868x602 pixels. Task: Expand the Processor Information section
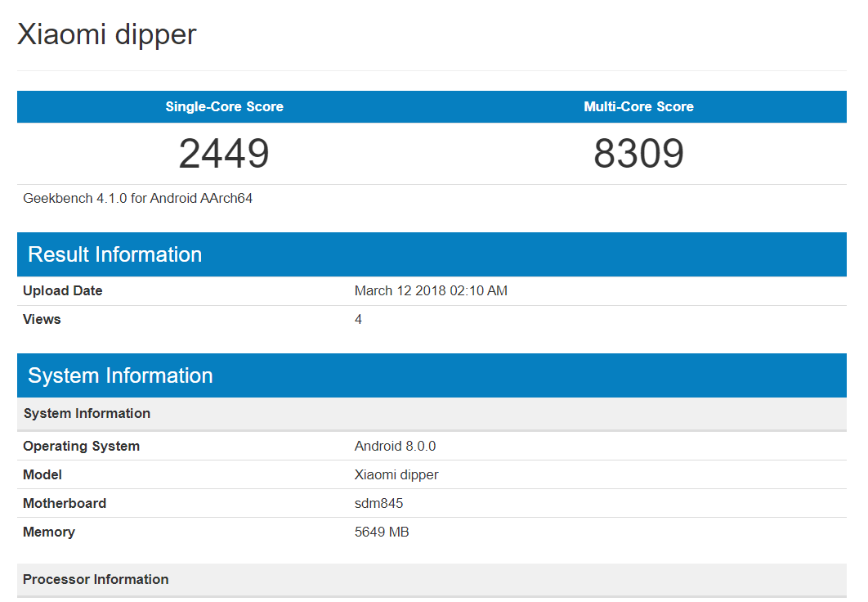(96, 579)
